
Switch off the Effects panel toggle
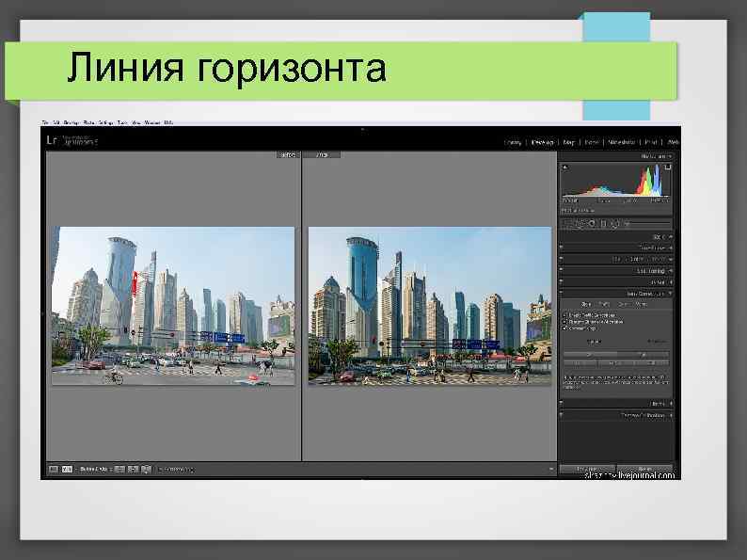[x=561, y=404]
